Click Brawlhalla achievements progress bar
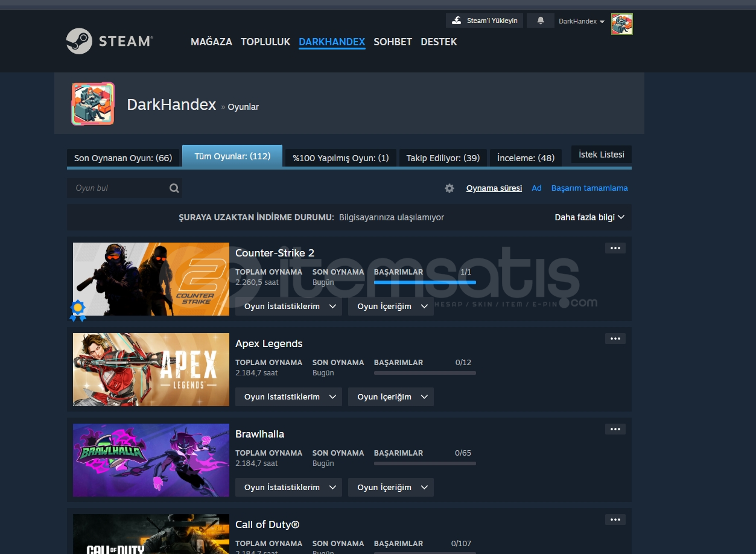Viewport: 756px width, 554px height. click(x=425, y=463)
